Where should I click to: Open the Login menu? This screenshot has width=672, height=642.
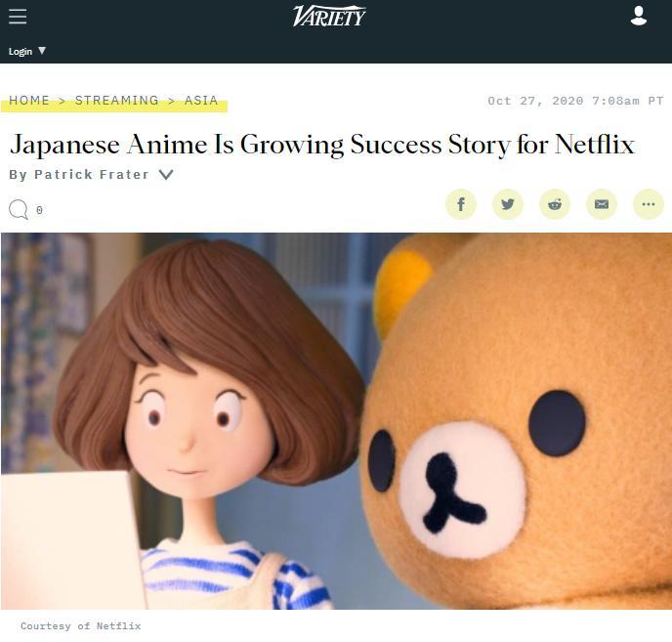coord(21,51)
